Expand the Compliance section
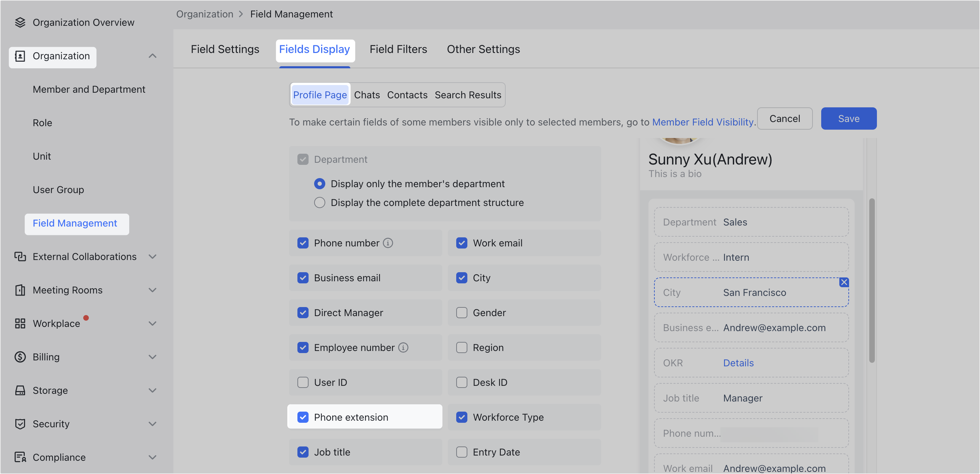The width and height of the screenshot is (980, 474). [x=153, y=457]
